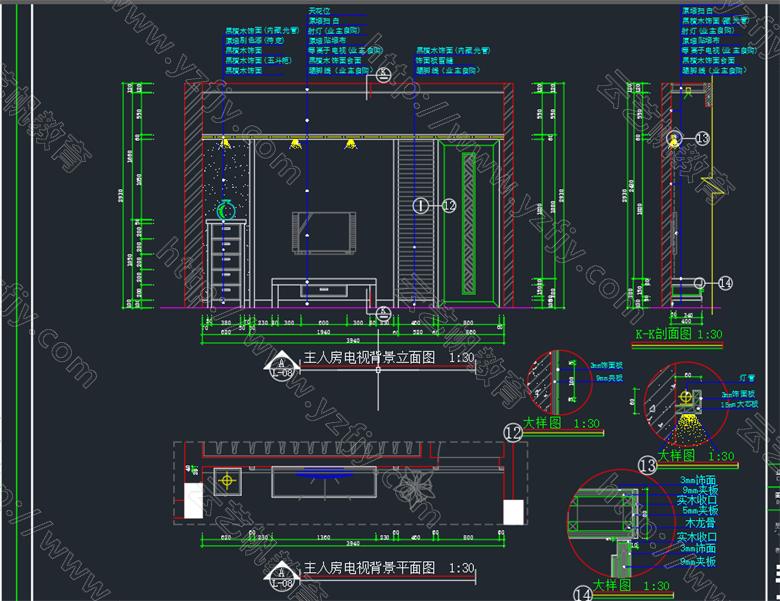This screenshot has width=780, height=601.
Task: Pick the 黑檀木饰面(玉斗柜) annotation label
Action: (x=258, y=60)
